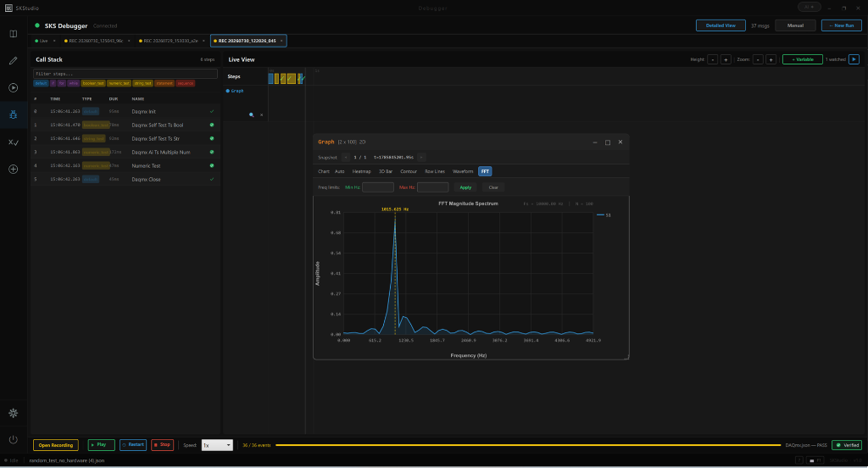Switch to REC 20260729_153030 tab

[170, 41]
